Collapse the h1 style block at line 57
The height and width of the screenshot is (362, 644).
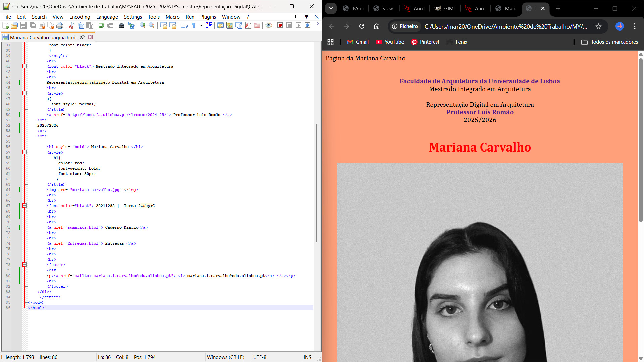(24, 152)
